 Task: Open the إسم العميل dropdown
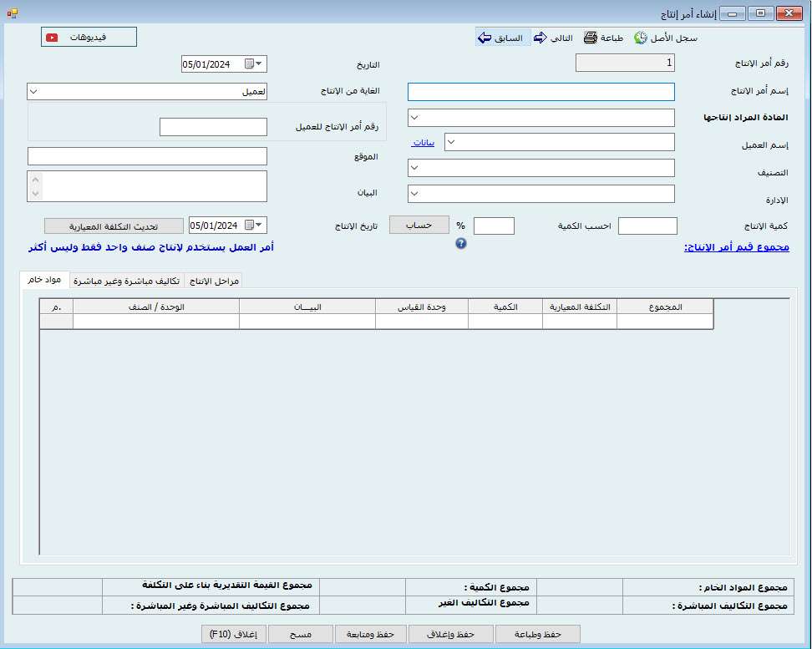pos(451,142)
